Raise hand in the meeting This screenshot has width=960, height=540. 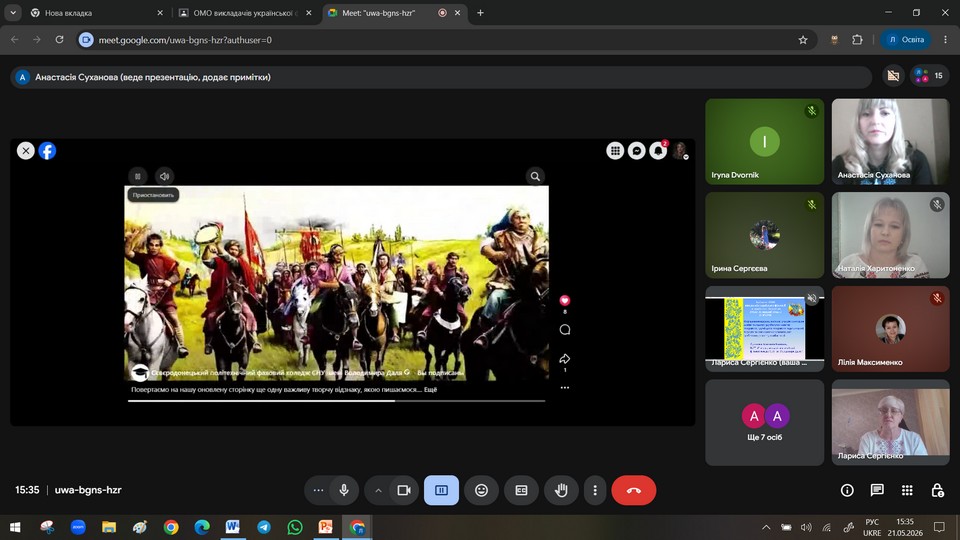561,490
